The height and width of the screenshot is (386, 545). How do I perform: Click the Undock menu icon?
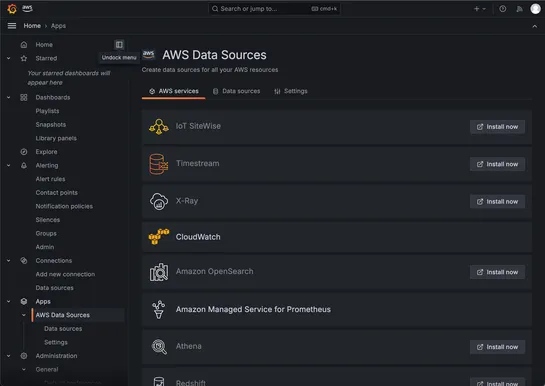(x=119, y=44)
